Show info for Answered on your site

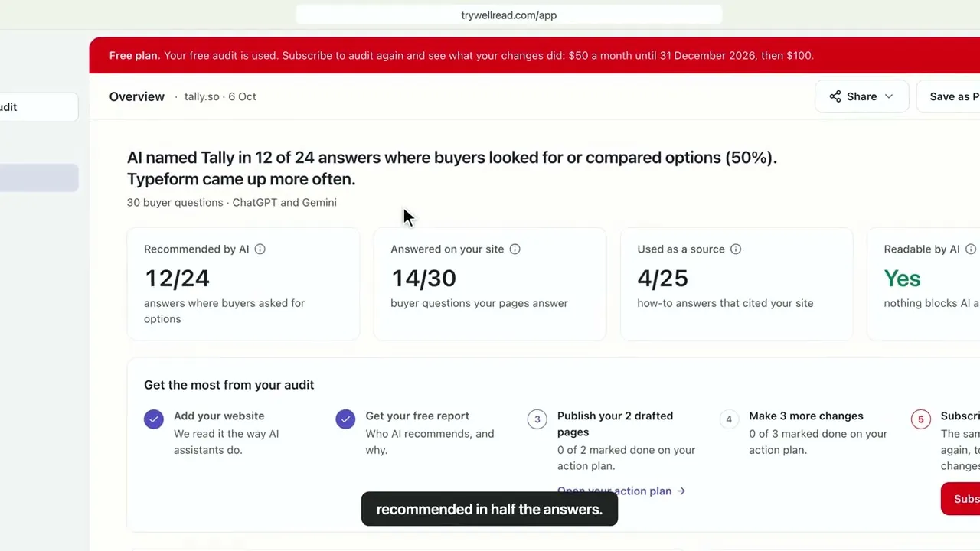coord(514,249)
